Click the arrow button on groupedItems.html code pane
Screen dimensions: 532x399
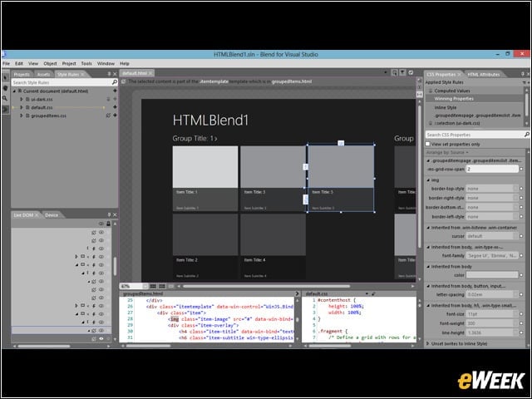298,293
